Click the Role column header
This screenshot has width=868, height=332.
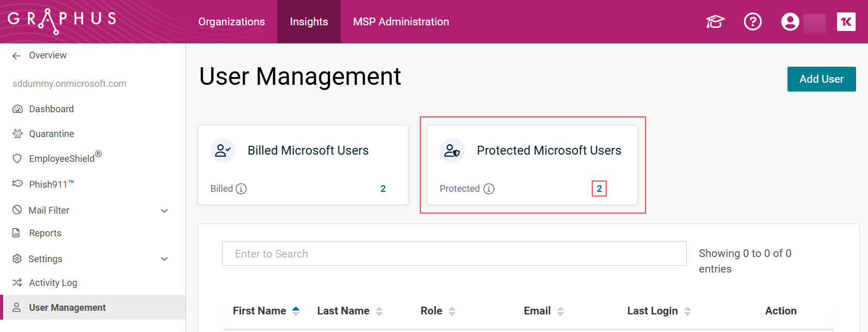pyautogui.click(x=431, y=311)
